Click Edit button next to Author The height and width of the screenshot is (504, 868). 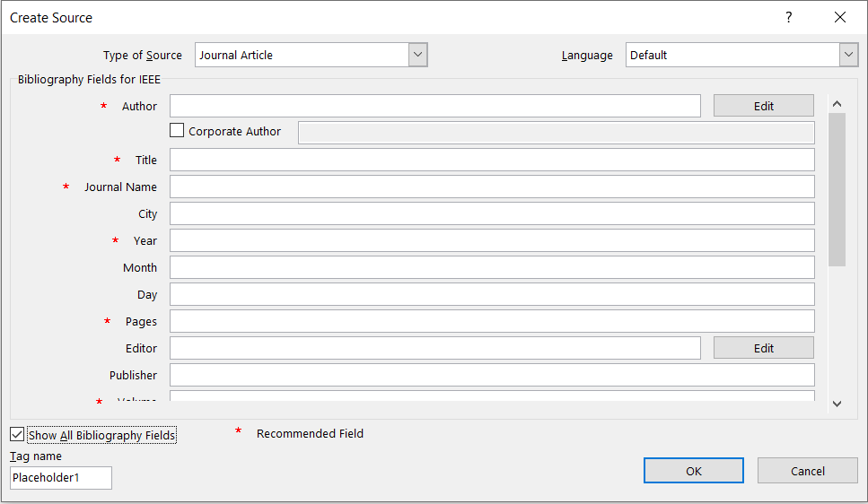click(x=763, y=106)
